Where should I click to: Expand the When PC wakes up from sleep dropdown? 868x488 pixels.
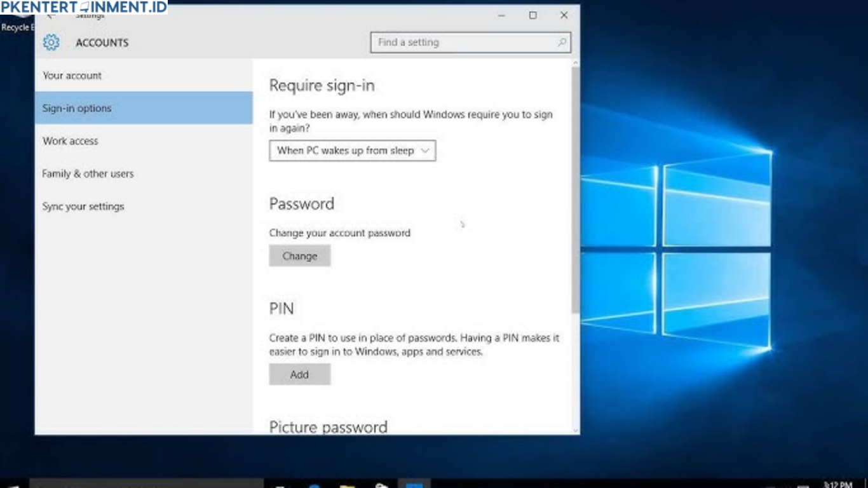[353, 151]
